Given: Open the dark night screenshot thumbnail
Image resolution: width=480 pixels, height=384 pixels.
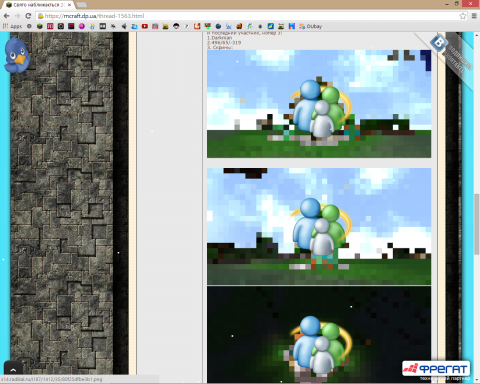Looking at the screenshot, I should click(319, 334).
